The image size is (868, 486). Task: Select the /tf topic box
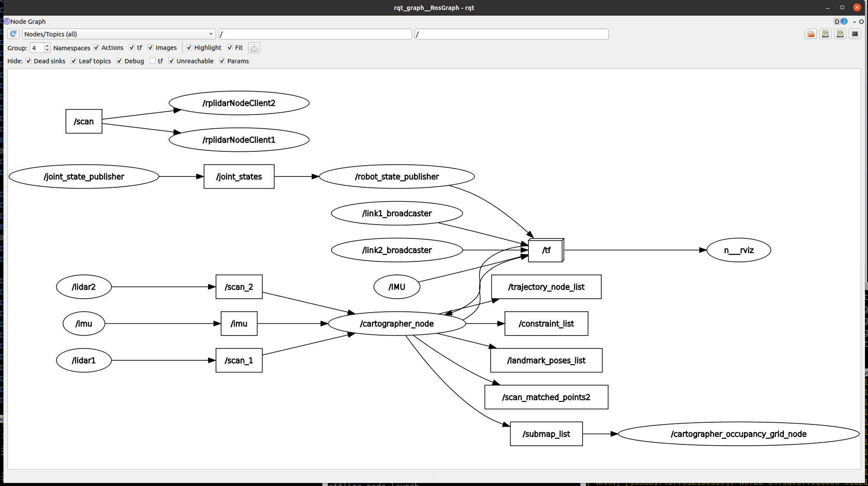click(546, 250)
